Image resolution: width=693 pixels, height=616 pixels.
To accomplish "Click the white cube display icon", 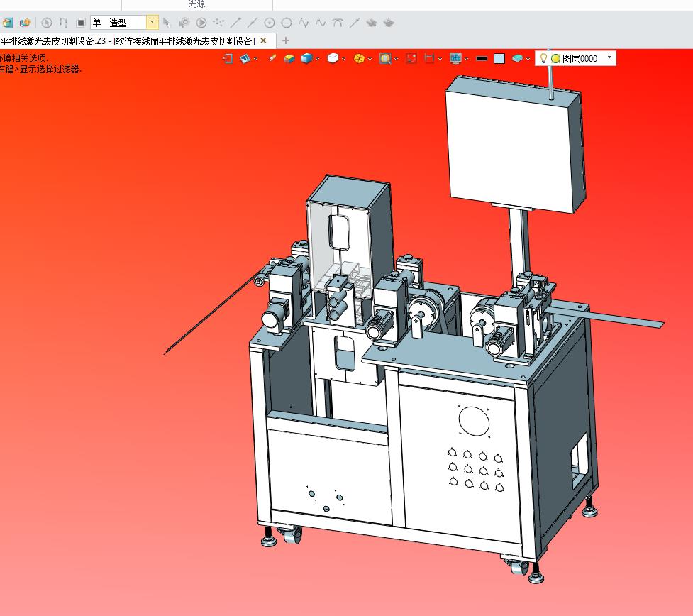I will tap(333, 58).
